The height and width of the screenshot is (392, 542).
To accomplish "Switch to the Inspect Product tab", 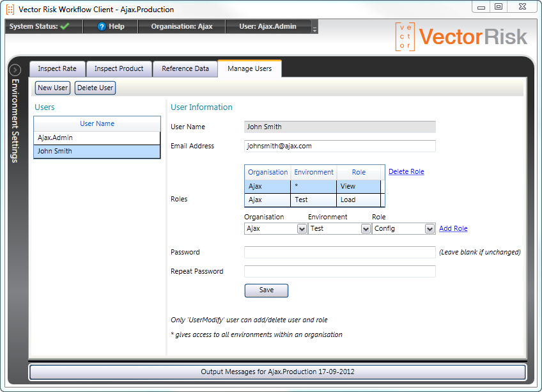I will [x=119, y=68].
